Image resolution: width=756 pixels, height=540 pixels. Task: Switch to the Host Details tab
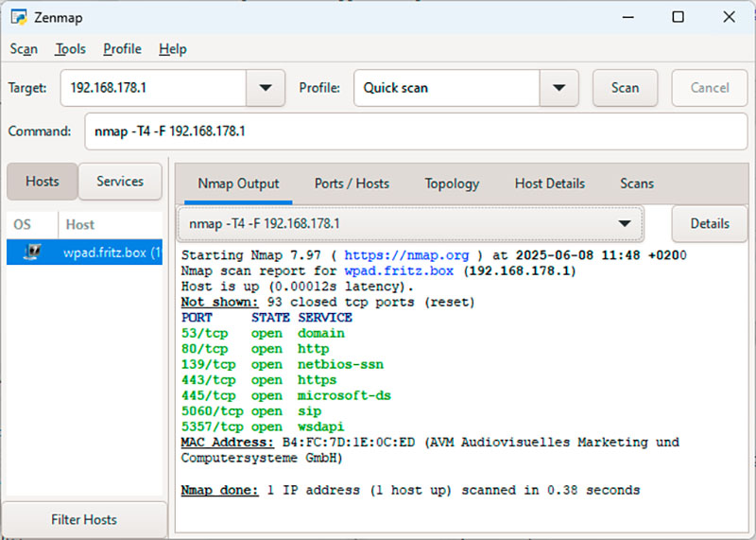point(550,183)
